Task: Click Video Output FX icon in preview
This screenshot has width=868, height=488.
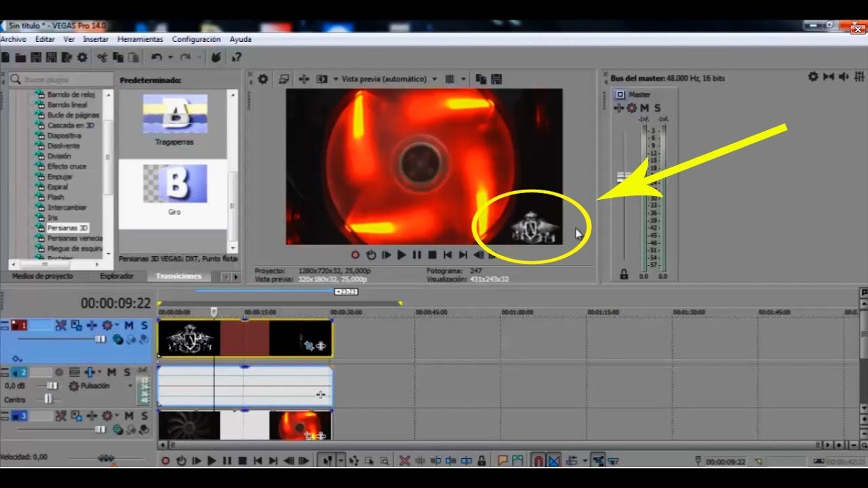Action: point(304,79)
